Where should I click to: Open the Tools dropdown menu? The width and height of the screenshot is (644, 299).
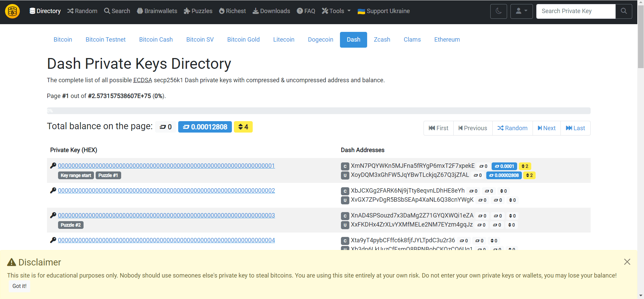pyautogui.click(x=336, y=11)
